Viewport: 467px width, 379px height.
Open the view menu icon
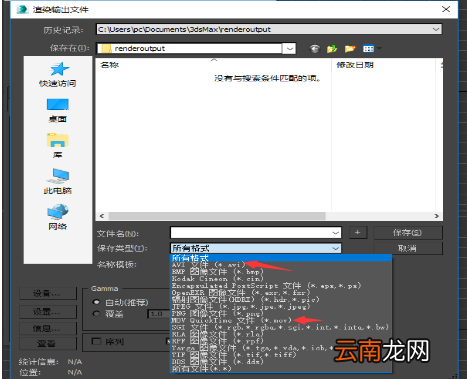pyautogui.click(x=368, y=49)
